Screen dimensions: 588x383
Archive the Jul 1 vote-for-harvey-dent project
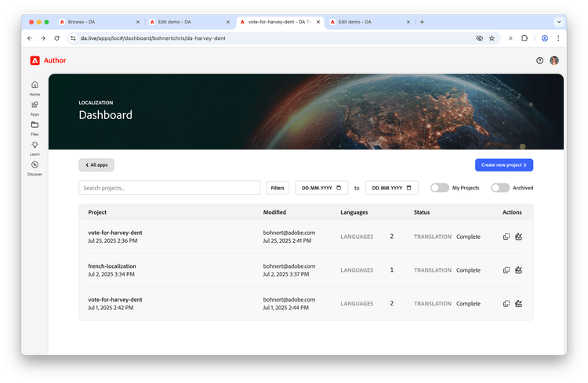tap(519, 304)
